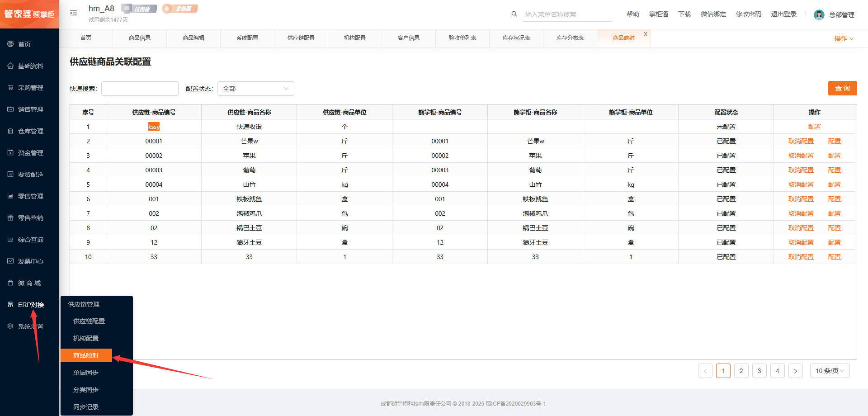The height and width of the screenshot is (416, 868).
Task: Click the 仓库管理 warehouse icon
Action: [10, 131]
